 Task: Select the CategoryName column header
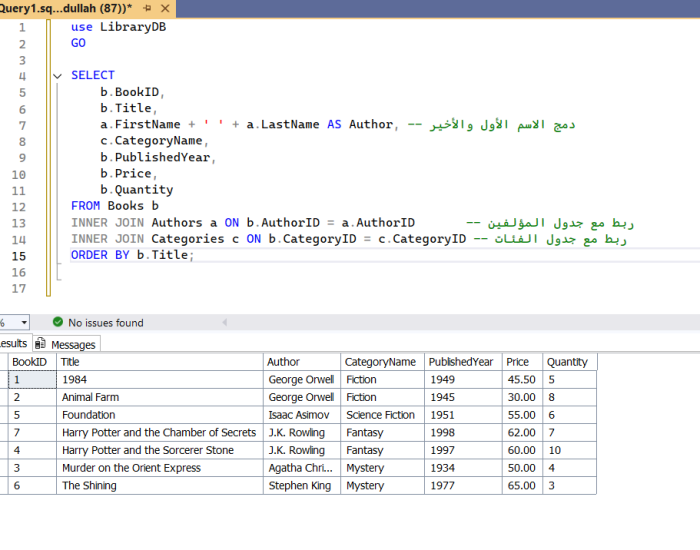pos(379,362)
